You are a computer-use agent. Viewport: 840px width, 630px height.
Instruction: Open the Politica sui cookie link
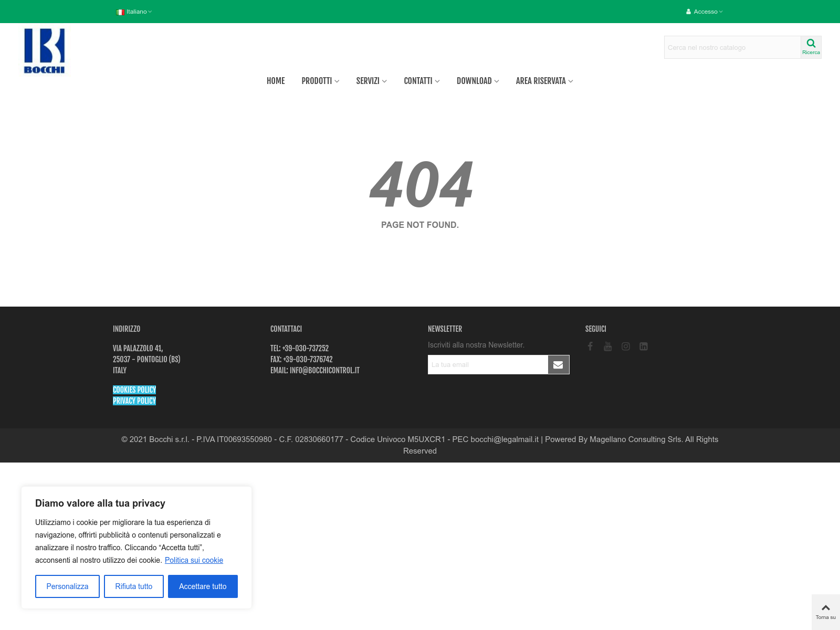(194, 560)
